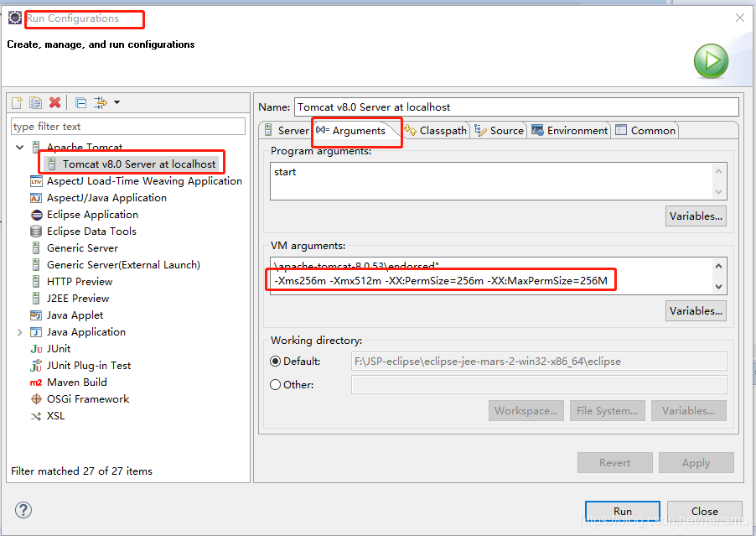Screen dimensions: 756x536
Task: Click Program arguments scrollbar up arrow
Action: click(x=718, y=171)
